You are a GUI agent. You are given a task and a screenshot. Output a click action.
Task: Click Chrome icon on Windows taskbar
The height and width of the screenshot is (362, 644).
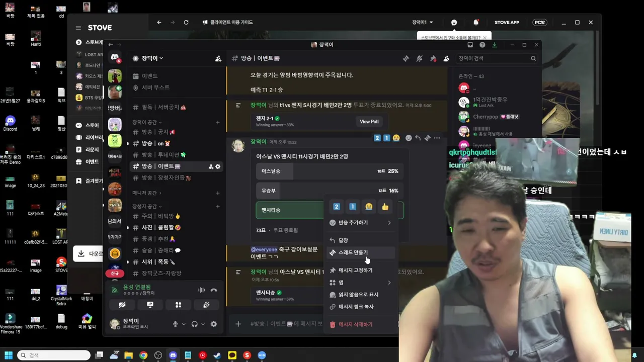143,355
